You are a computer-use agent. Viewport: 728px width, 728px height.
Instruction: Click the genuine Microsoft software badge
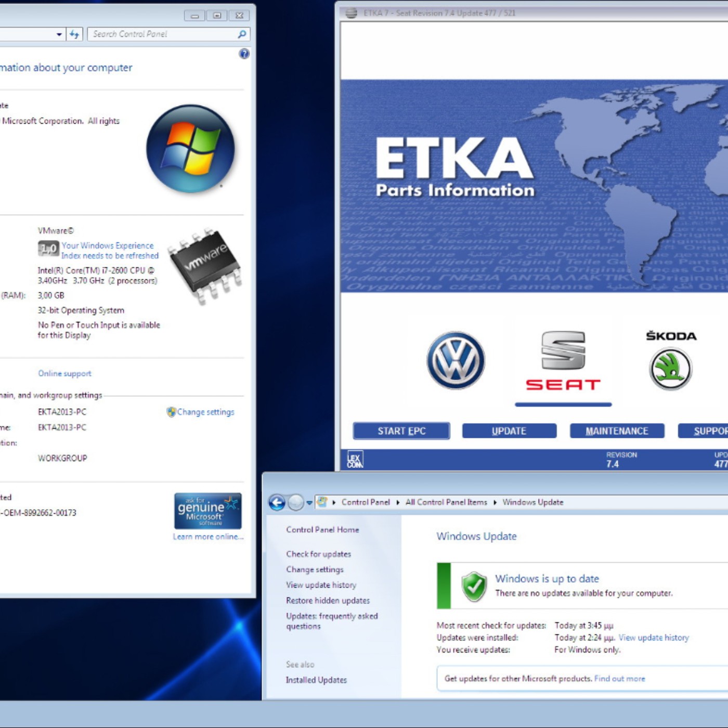point(207,511)
